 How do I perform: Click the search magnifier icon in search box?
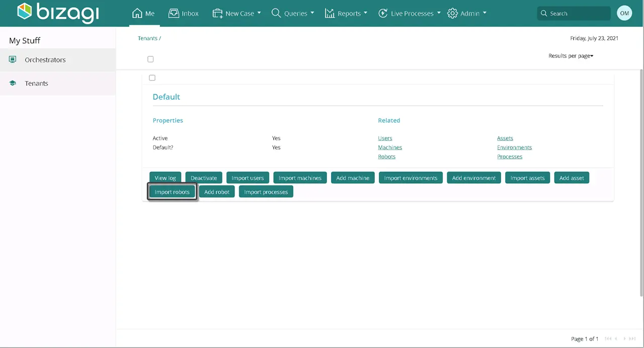544,14
